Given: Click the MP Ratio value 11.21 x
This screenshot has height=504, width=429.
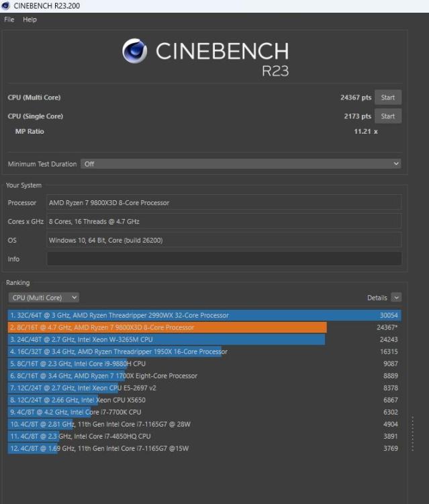Looking at the screenshot, I should (366, 132).
